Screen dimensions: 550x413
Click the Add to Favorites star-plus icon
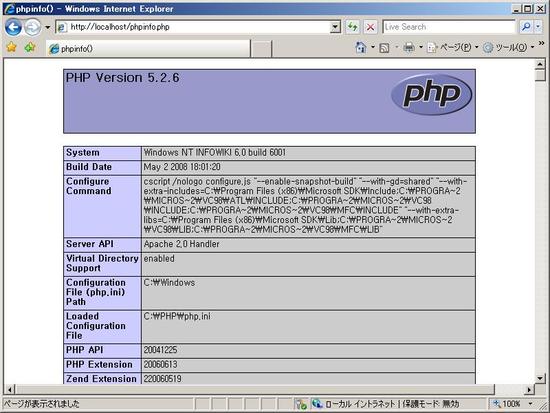(x=30, y=47)
